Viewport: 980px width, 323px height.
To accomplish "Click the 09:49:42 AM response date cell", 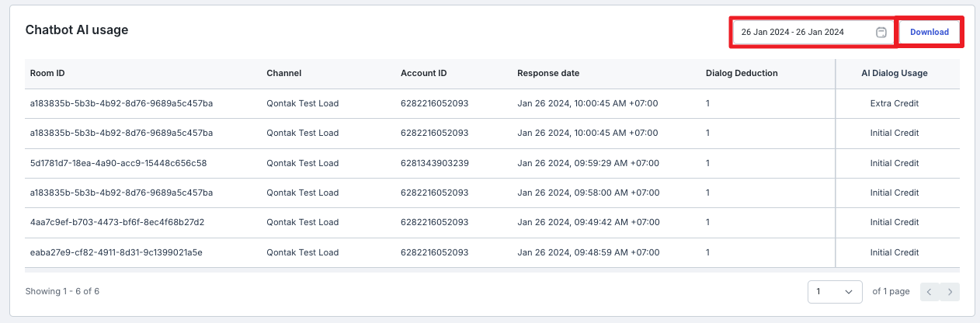I will (589, 223).
